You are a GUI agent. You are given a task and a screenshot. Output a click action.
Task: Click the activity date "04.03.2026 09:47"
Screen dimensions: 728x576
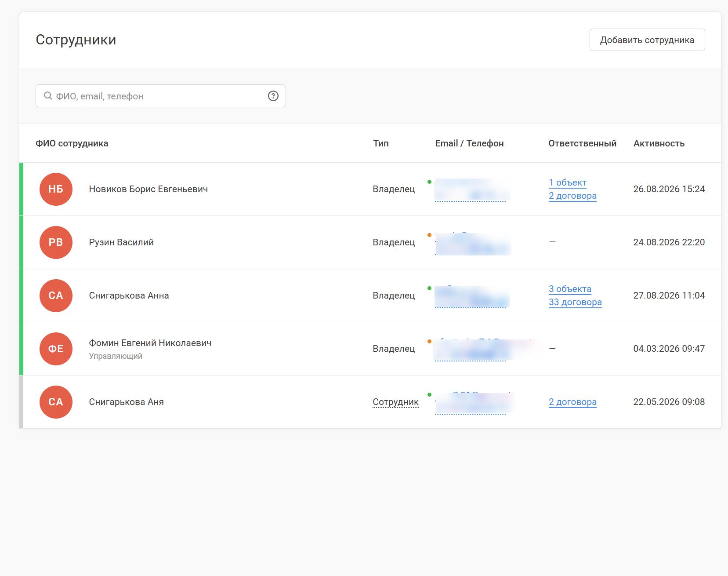pyautogui.click(x=669, y=349)
